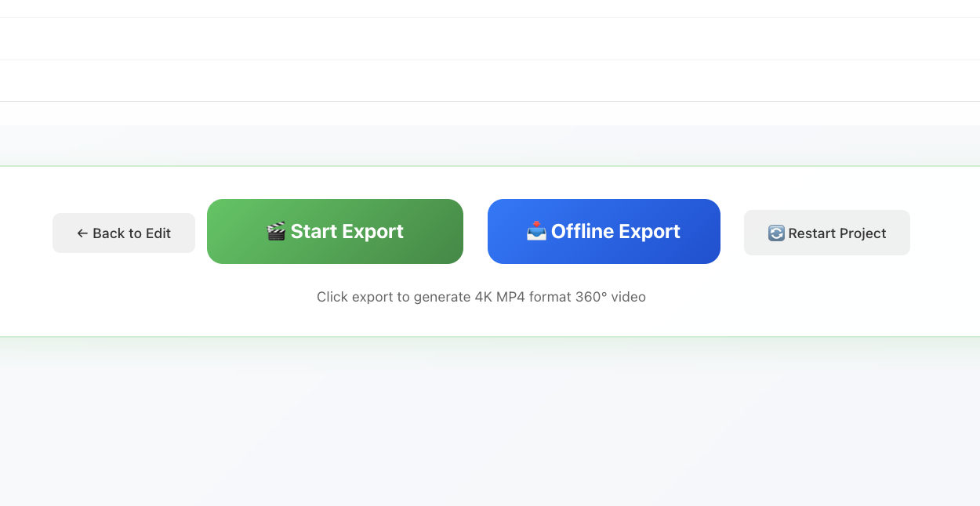The image size is (980, 506).
Task: Click the light gray band above the export panel
Action: point(490,146)
